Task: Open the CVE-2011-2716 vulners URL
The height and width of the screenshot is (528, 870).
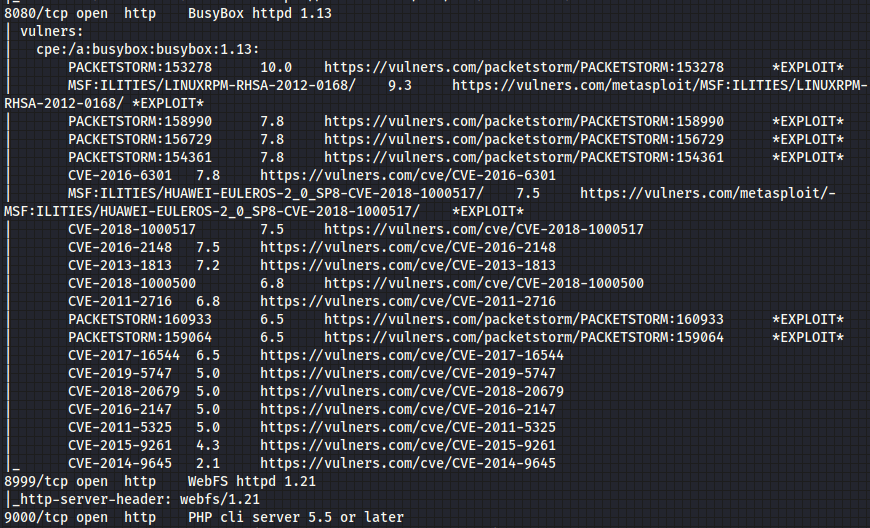Action: pyautogui.click(x=407, y=301)
